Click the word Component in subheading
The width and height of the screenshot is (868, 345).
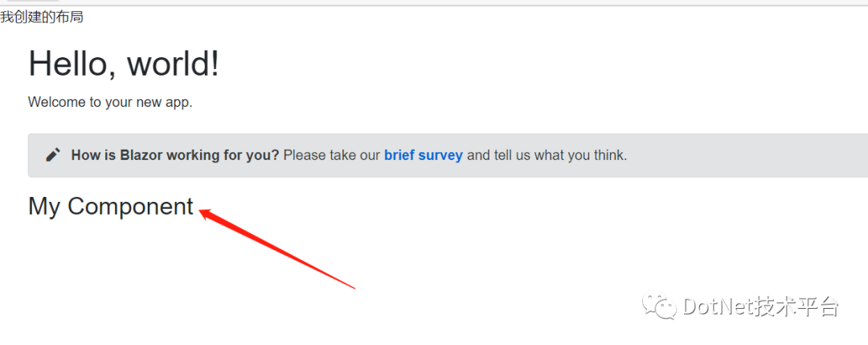[131, 207]
